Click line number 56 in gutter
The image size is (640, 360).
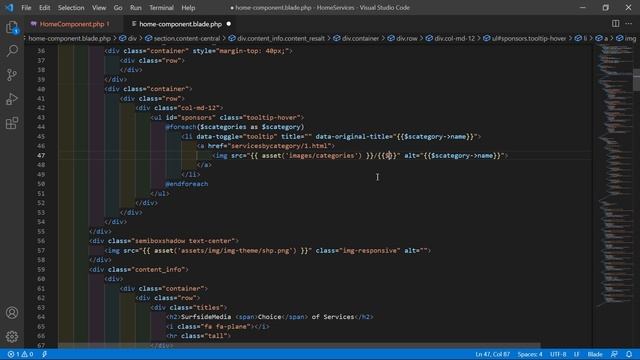pos(41,241)
